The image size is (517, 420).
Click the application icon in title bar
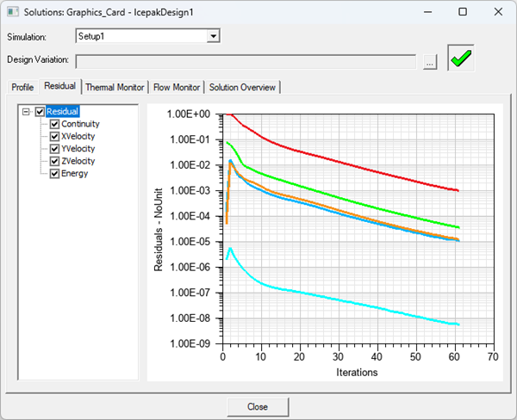(14, 13)
